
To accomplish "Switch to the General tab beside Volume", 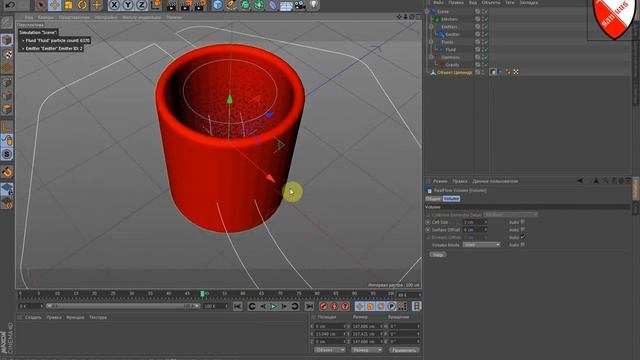I will pos(433,199).
